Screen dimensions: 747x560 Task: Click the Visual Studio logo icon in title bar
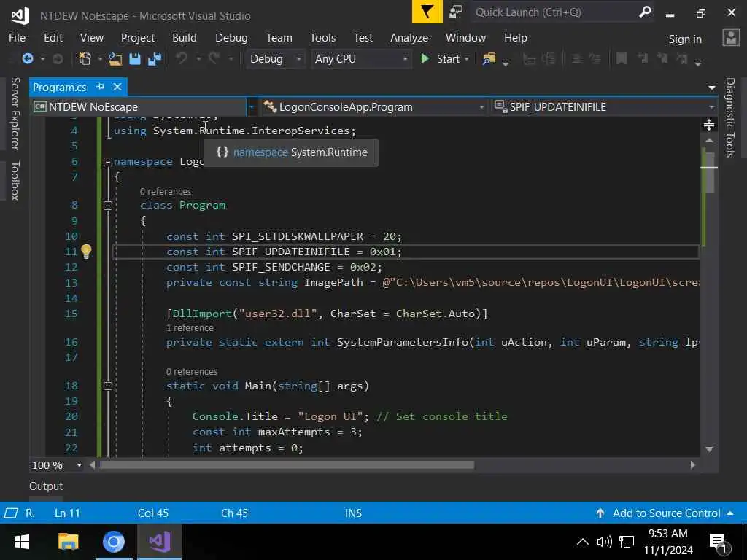point(20,15)
